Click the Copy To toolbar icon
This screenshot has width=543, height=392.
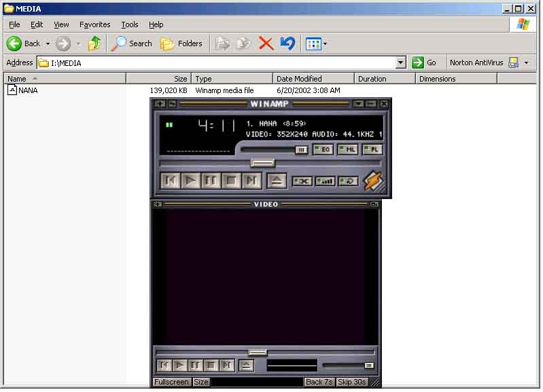[243, 43]
